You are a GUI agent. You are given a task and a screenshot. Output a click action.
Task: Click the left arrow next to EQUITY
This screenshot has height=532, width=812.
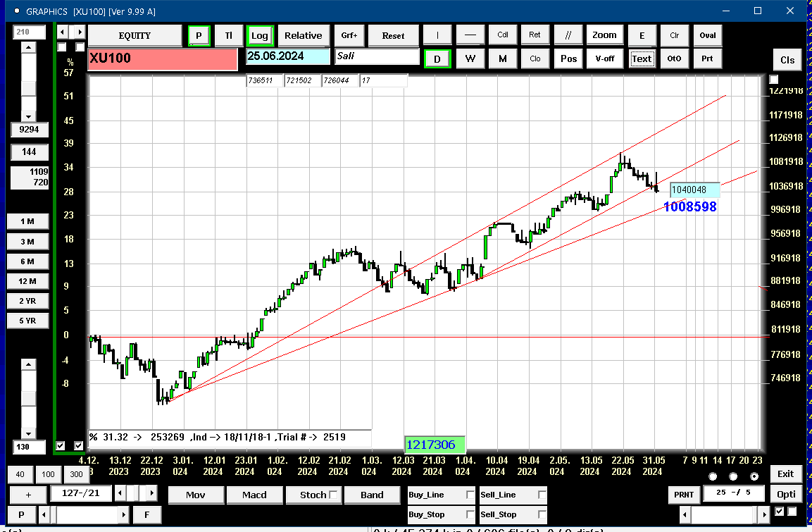click(62, 32)
